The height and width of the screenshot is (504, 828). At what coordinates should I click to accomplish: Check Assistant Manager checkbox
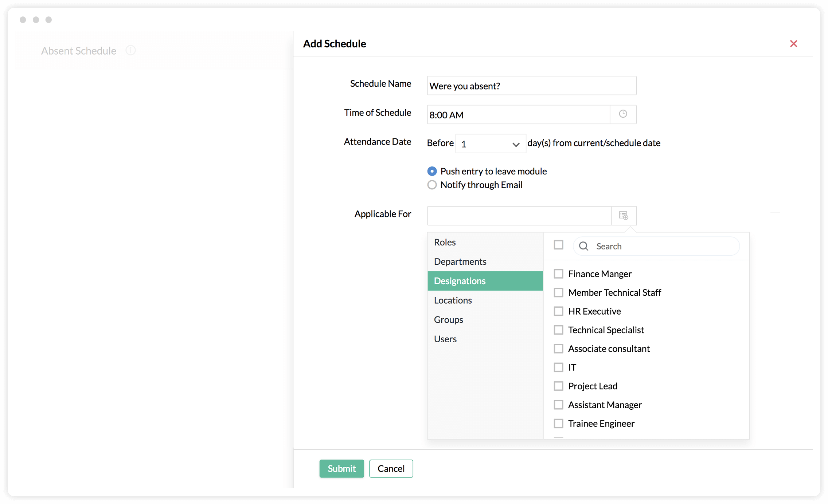558,405
